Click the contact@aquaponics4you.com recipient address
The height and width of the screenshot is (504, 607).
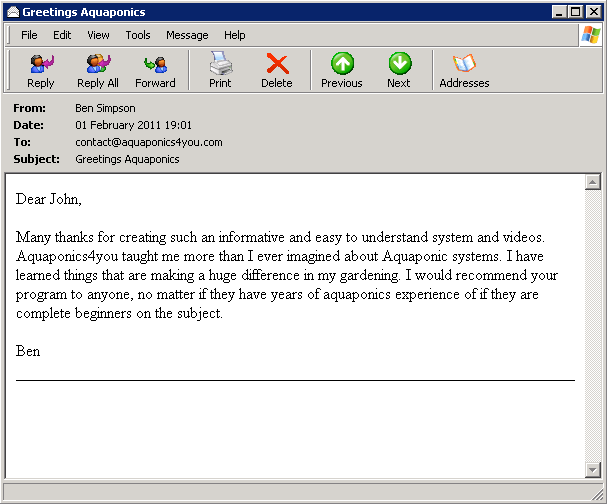point(148,142)
